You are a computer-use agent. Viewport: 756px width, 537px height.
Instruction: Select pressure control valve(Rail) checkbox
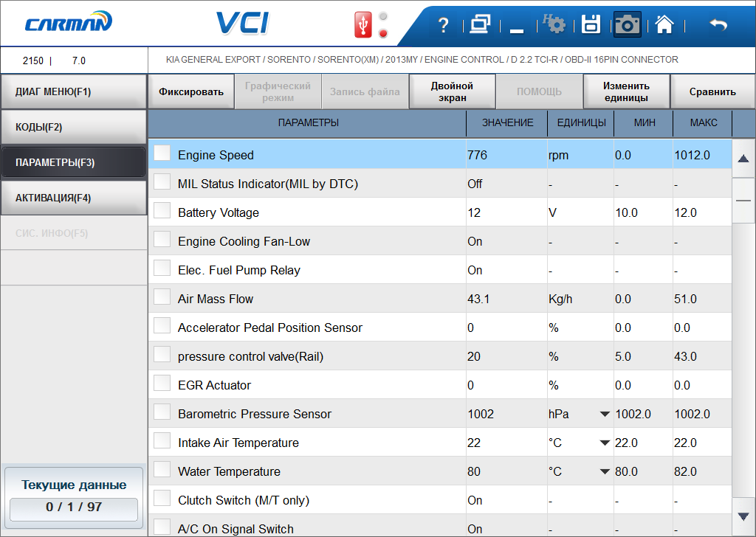(x=162, y=355)
